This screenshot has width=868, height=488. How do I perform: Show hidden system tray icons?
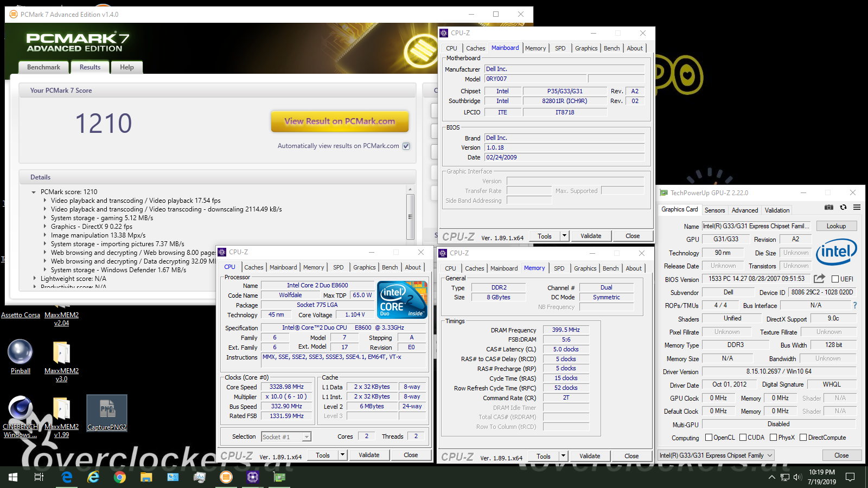coord(772,477)
